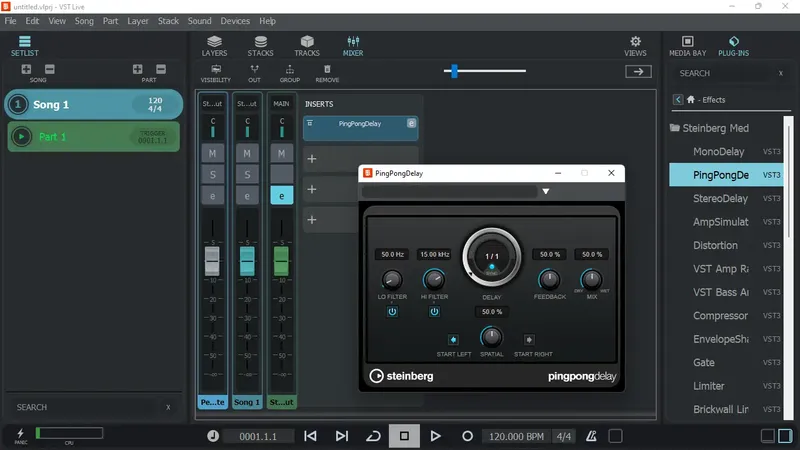The width and height of the screenshot is (800, 450).
Task: Open the Song menu
Action: (x=84, y=21)
